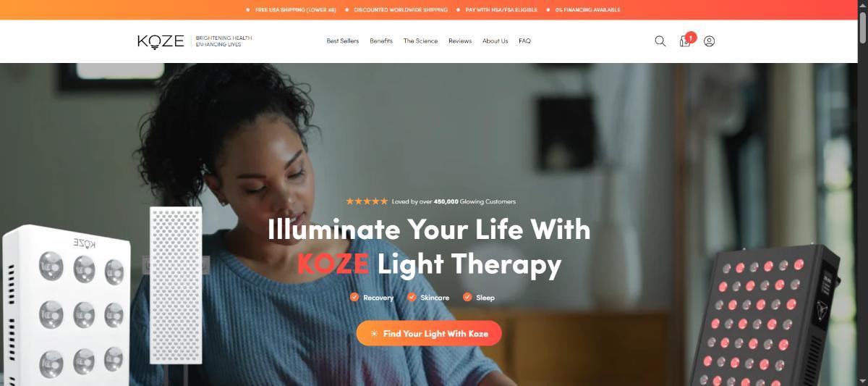Go to The Science page
Image resolution: width=868 pixels, height=386 pixels.
pyautogui.click(x=420, y=41)
